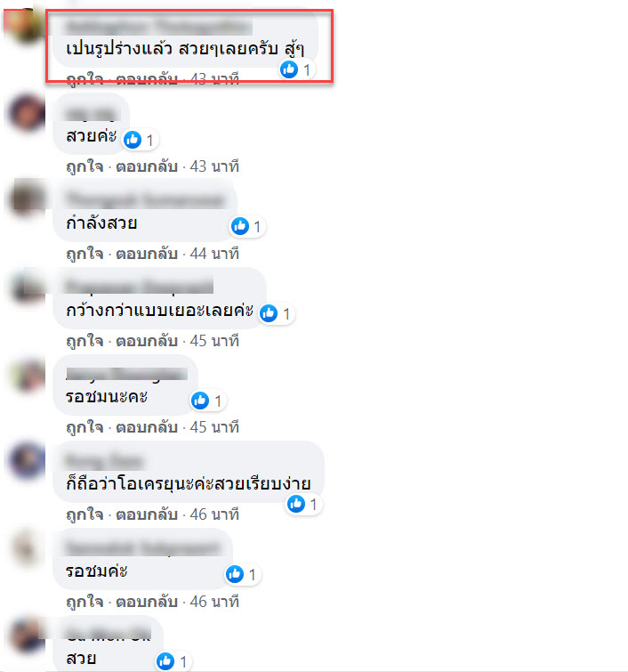Viewport: 628px width, 672px height.
Task: Click 45 นาที timestamp under รอชมนะคะ
Action: 214,427
